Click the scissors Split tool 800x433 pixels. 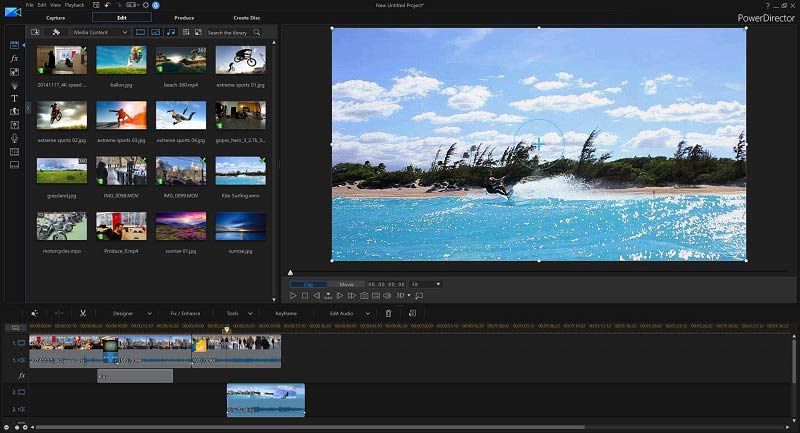pyautogui.click(x=83, y=313)
